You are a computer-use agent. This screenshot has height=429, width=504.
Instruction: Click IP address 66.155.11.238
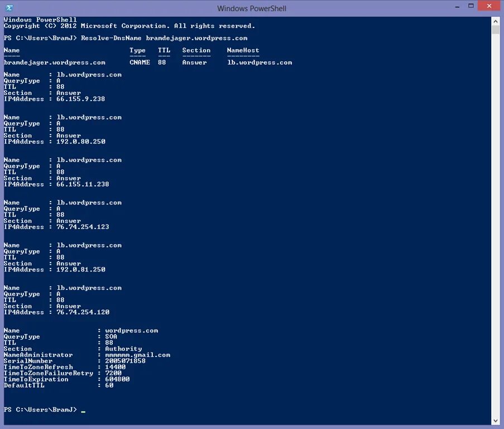point(83,184)
